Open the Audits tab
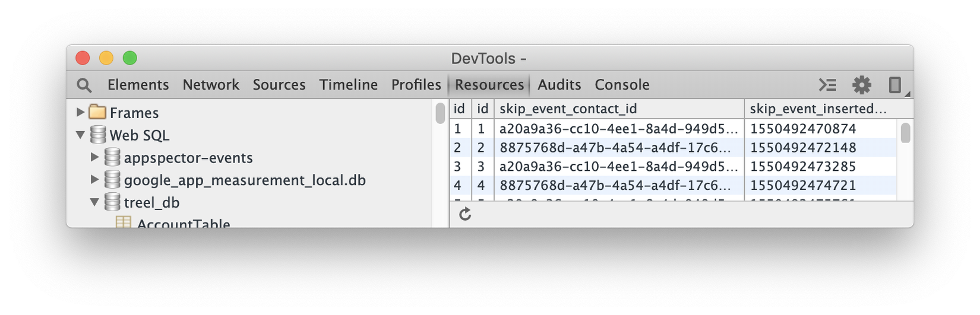This screenshot has width=980, height=315. 559,85
